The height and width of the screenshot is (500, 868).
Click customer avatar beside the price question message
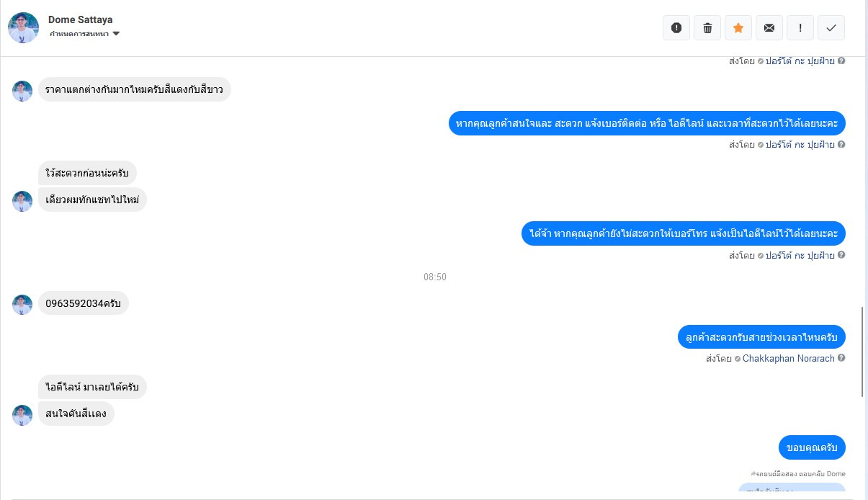22,91
